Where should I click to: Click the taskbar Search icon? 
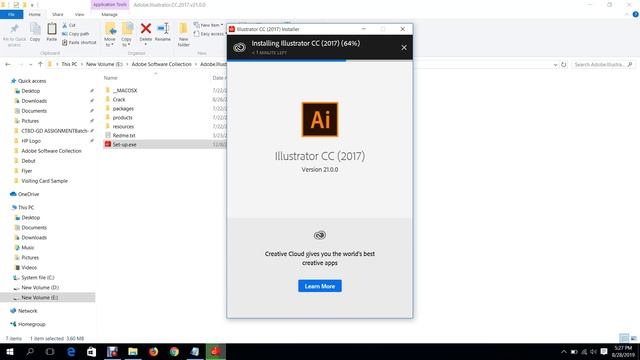click(x=30, y=351)
